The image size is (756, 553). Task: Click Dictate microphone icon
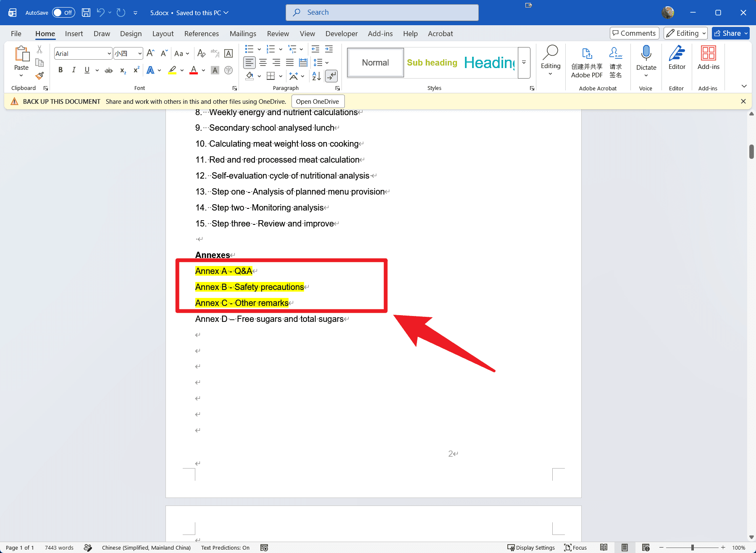coord(646,54)
